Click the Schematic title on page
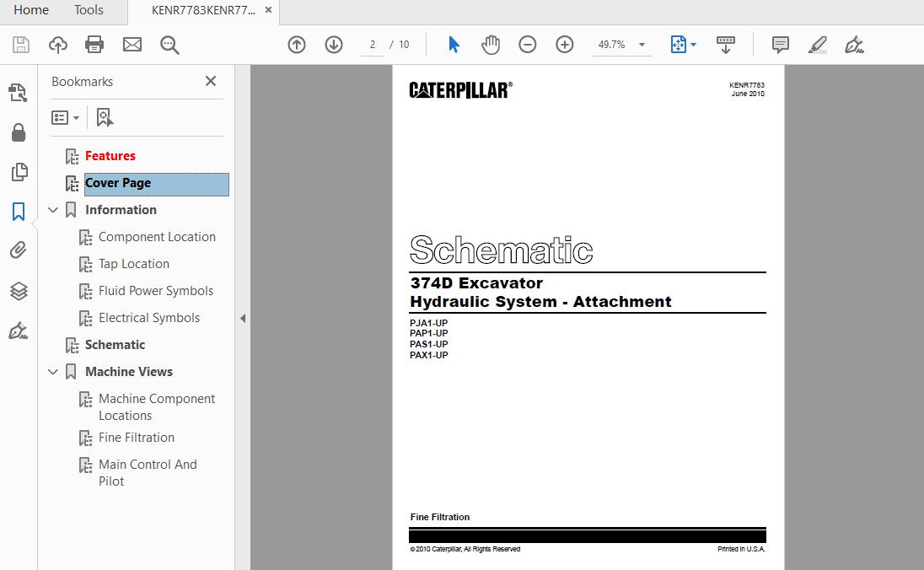Viewport: 924px width, 570px height. pyautogui.click(x=501, y=250)
